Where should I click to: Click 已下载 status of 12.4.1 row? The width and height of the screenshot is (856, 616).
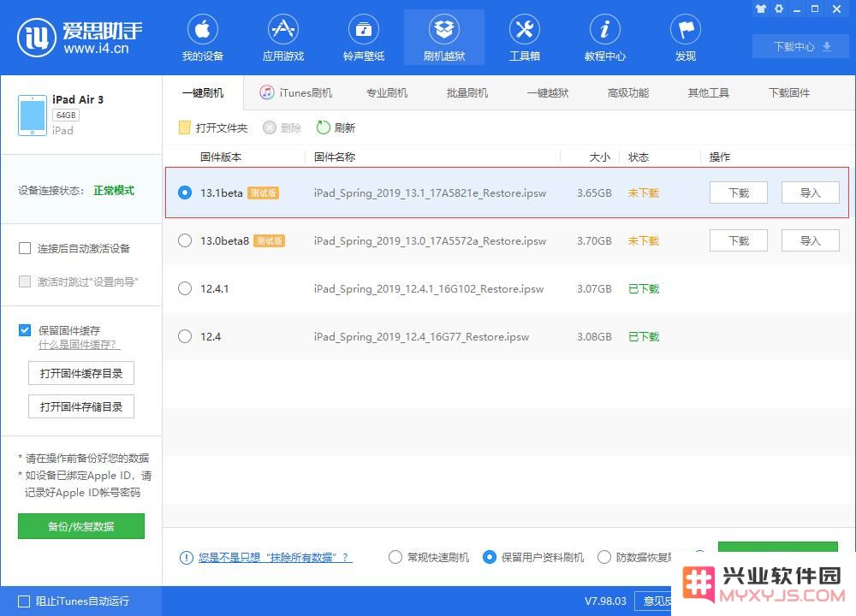[644, 288]
